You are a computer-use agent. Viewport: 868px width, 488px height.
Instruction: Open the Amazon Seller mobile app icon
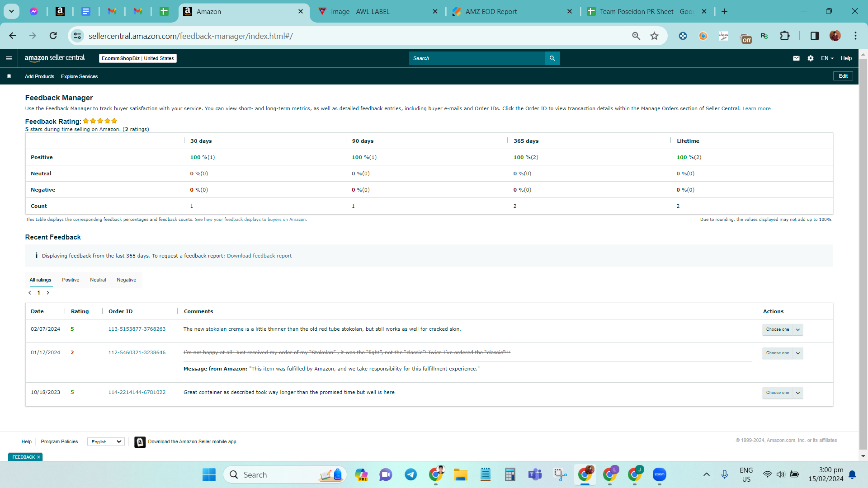pos(140,442)
